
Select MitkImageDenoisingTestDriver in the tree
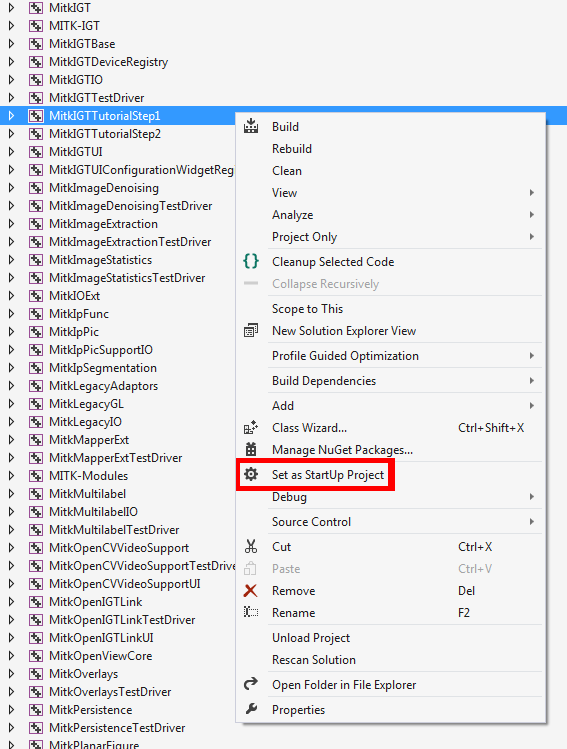click(130, 206)
